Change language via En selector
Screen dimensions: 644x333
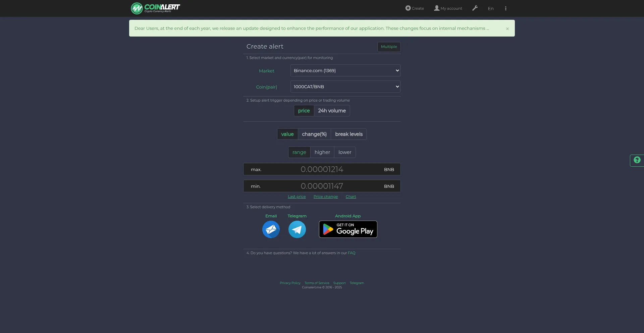click(x=491, y=8)
